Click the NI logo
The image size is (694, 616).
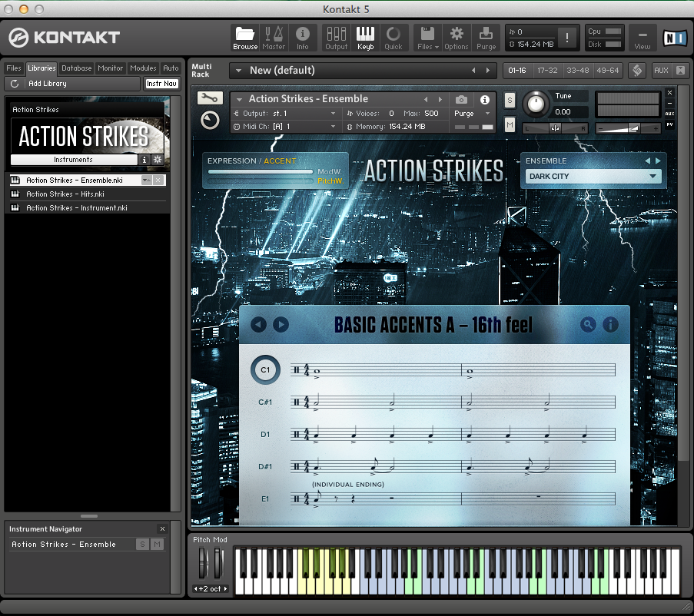tap(675, 38)
